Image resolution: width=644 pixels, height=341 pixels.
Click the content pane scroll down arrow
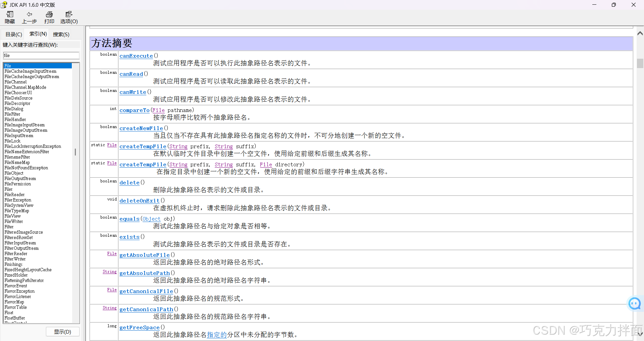(x=640, y=333)
